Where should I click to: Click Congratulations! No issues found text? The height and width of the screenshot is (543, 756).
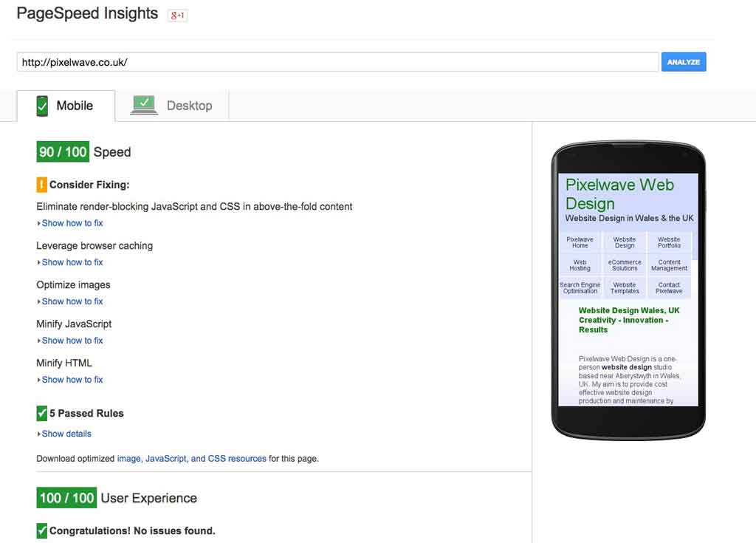tap(132, 531)
